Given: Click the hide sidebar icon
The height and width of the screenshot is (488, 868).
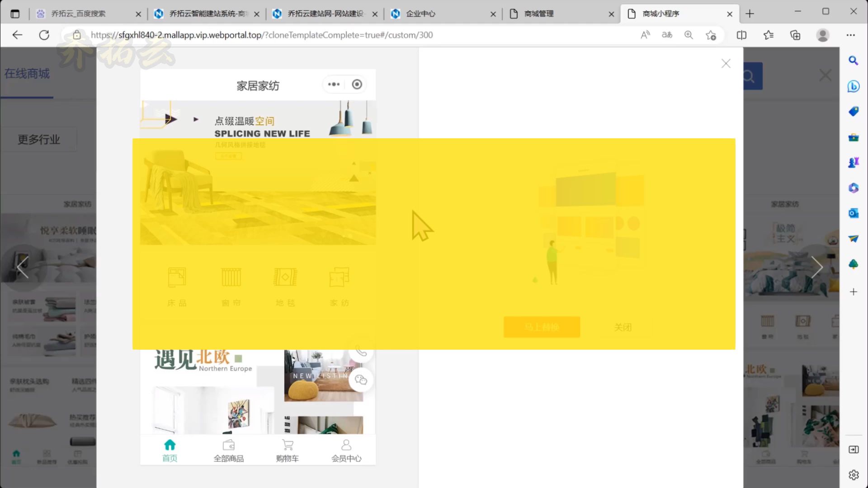Looking at the screenshot, I should (x=854, y=450).
